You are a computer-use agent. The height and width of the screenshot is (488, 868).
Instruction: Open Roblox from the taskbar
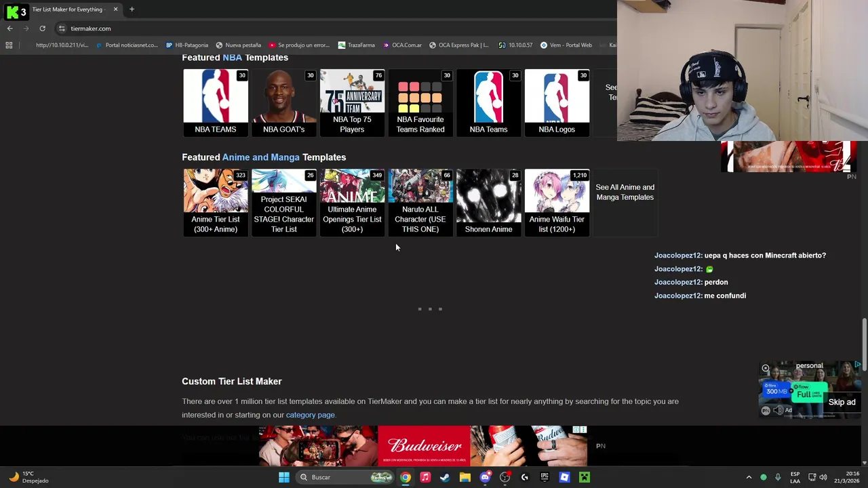(564, 477)
